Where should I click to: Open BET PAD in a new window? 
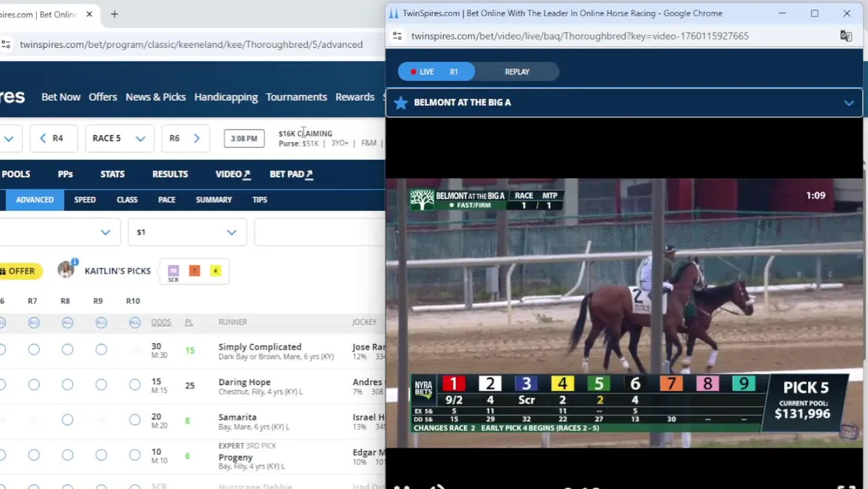[291, 174]
